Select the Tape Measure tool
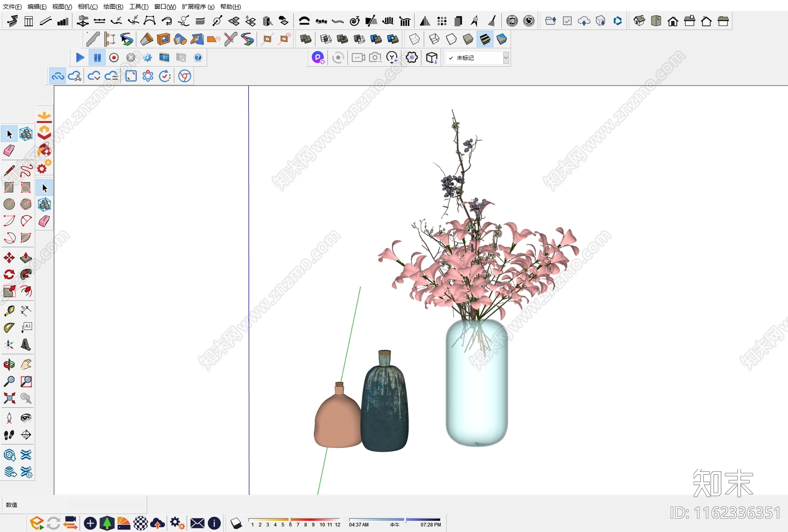Screen dimensions: 788x532 pos(9,311)
